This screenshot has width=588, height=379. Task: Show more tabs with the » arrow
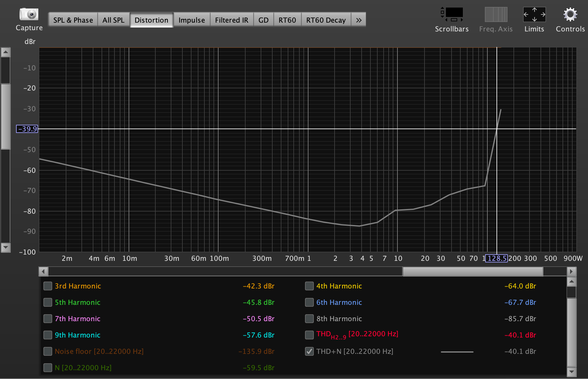click(x=358, y=20)
